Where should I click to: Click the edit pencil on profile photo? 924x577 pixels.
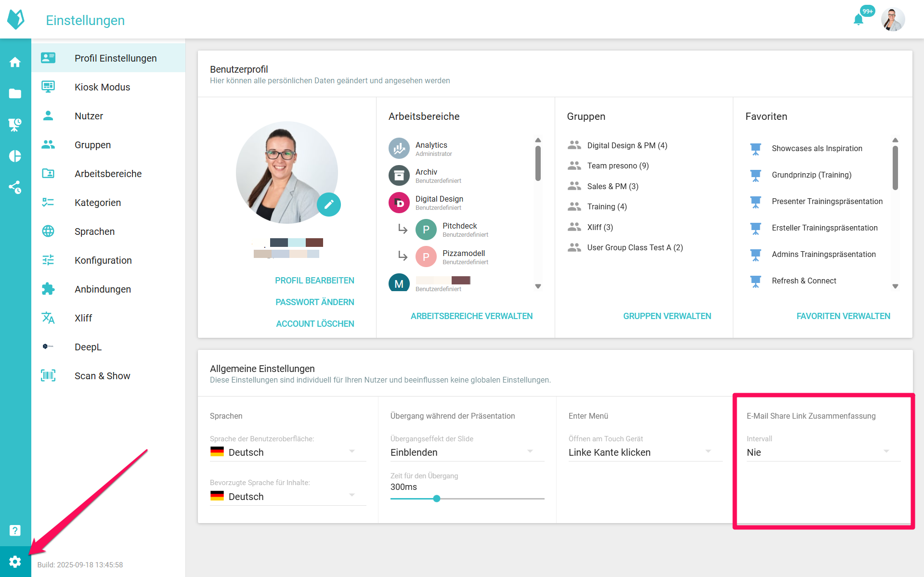329,205
